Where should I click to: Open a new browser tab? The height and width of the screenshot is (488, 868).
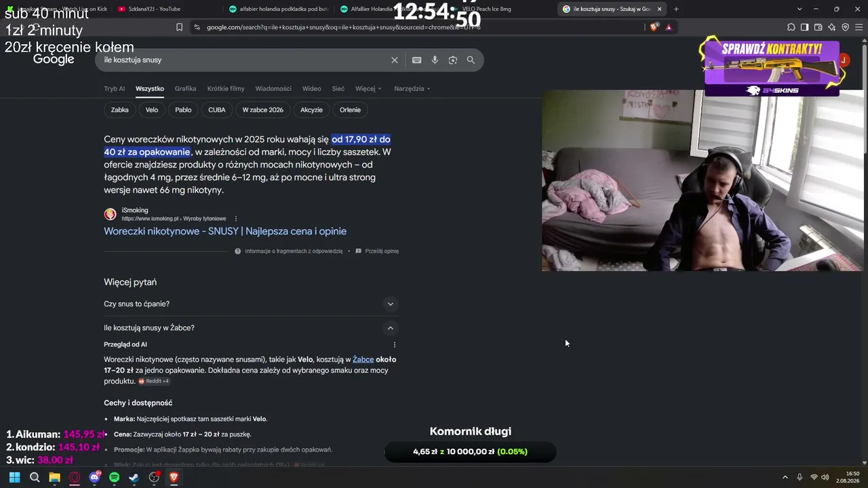pos(676,9)
